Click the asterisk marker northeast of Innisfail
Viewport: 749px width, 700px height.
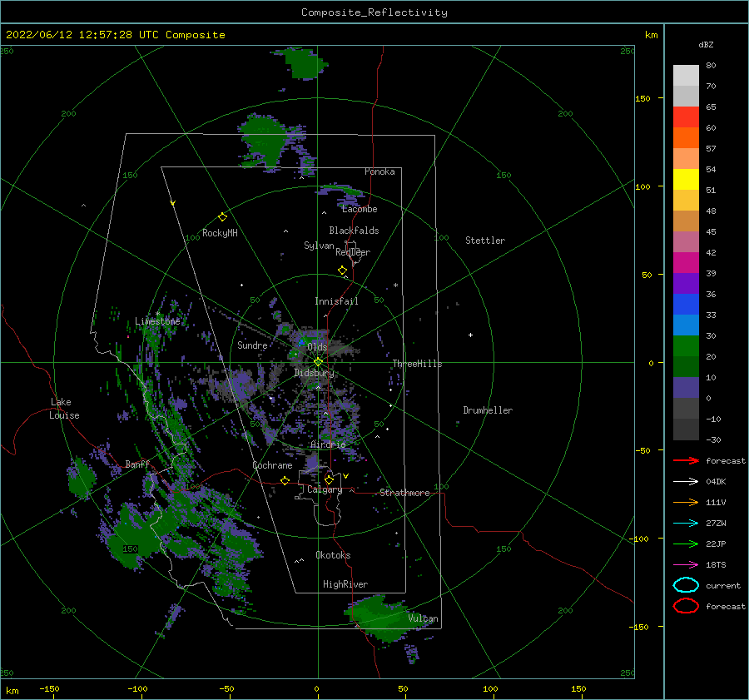(x=395, y=285)
